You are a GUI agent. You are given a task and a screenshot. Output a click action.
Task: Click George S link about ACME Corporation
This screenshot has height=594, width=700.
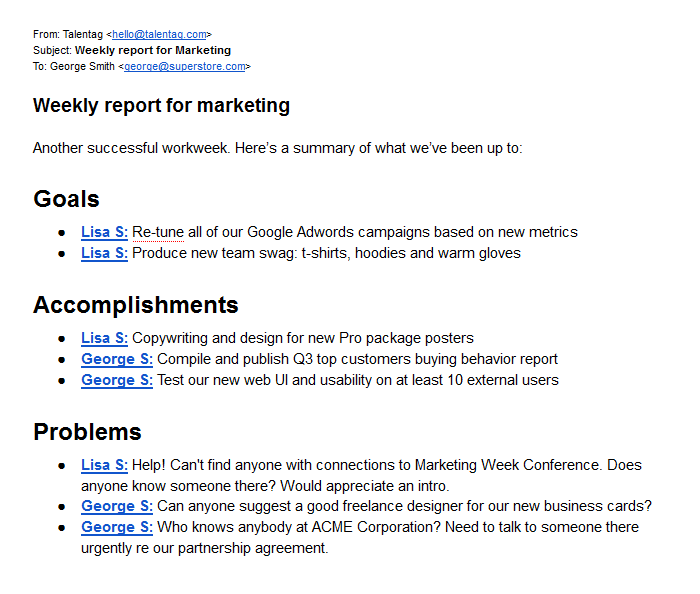coord(117,527)
